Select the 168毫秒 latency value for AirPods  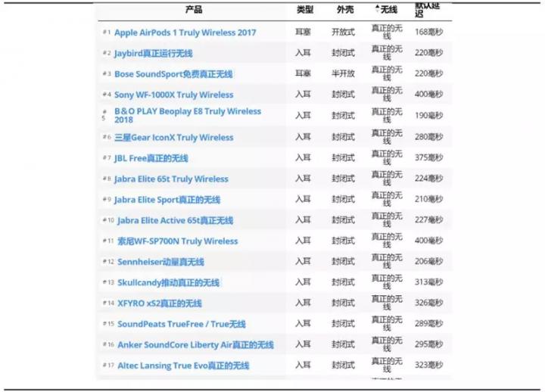[x=428, y=32]
